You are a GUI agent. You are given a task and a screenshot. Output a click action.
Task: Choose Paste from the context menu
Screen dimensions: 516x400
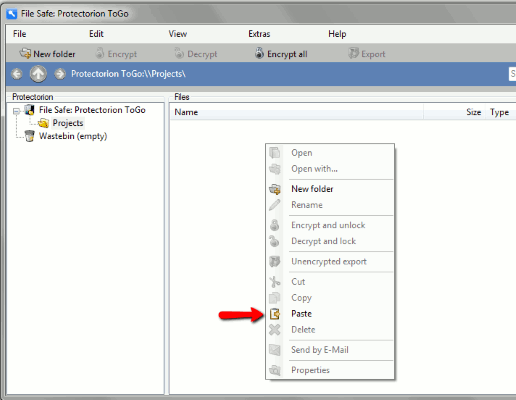click(x=330, y=314)
